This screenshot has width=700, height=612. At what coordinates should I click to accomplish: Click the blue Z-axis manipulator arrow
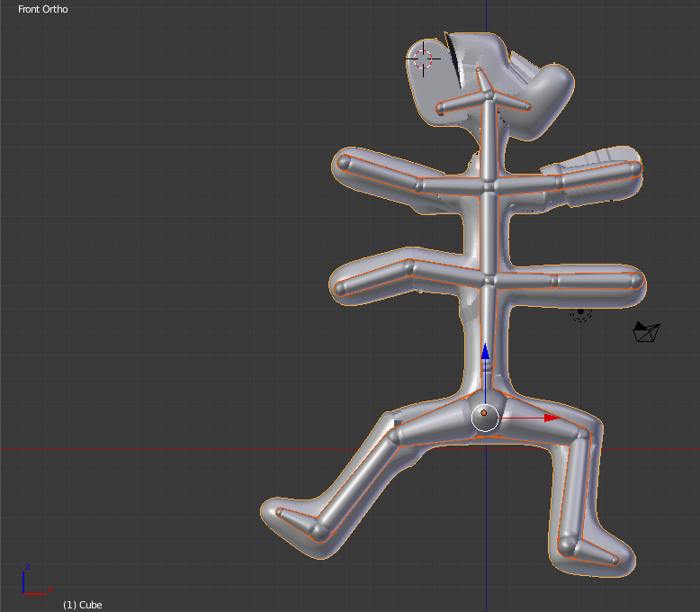485,353
